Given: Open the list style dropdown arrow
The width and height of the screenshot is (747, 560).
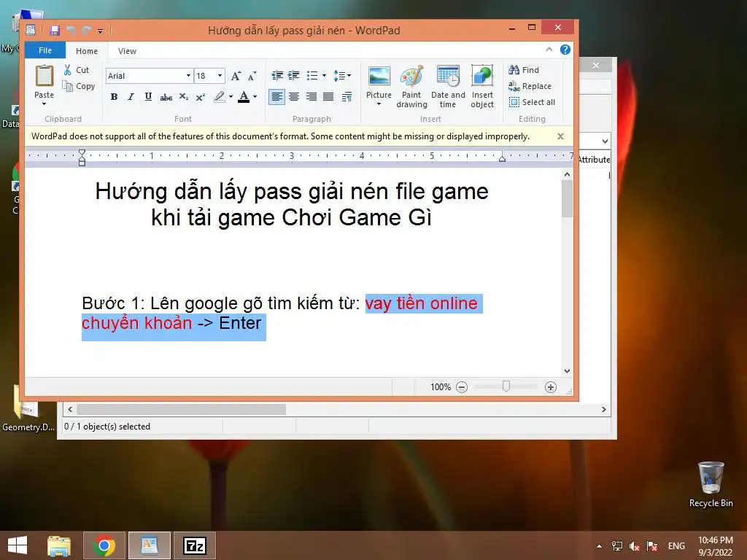Looking at the screenshot, I should click(x=324, y=75).
